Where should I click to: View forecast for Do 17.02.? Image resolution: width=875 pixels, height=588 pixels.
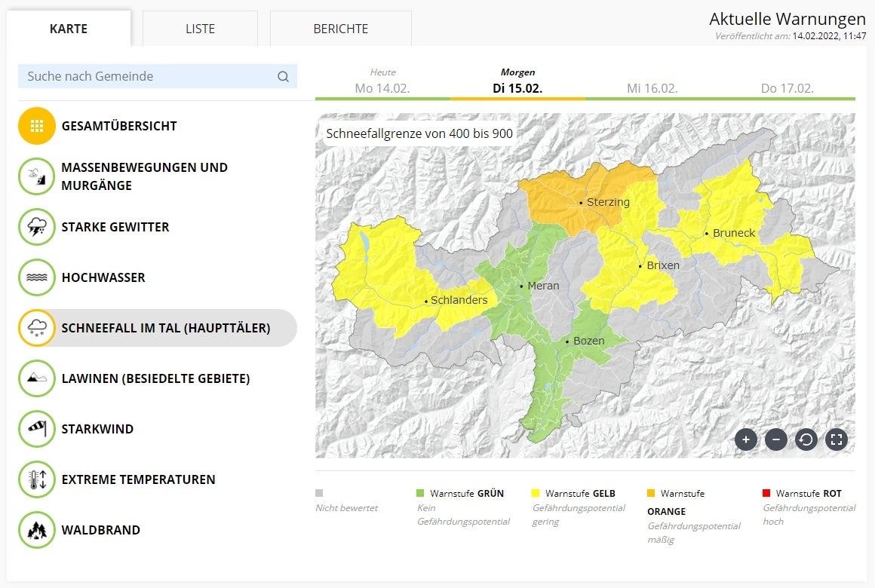point(787,88)
